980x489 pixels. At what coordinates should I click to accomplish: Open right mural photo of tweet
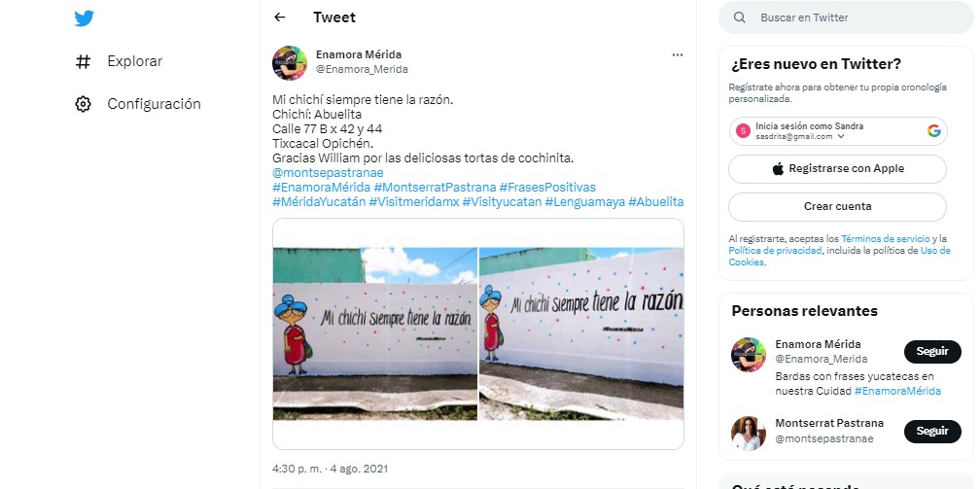tap(581, 333)
